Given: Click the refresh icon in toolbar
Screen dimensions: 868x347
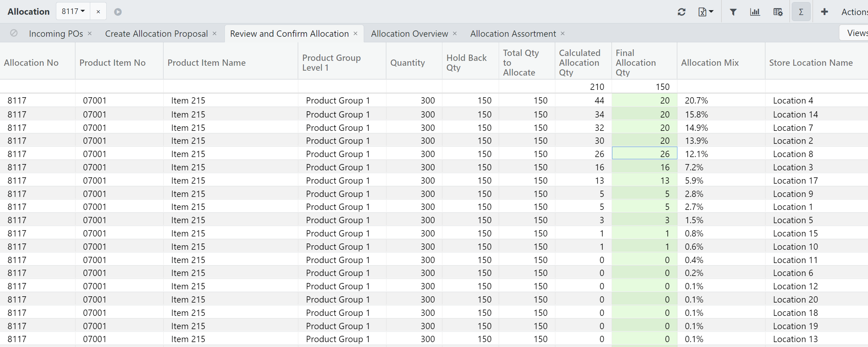Looking at the screenshot, I should click(x=681, y=12).
